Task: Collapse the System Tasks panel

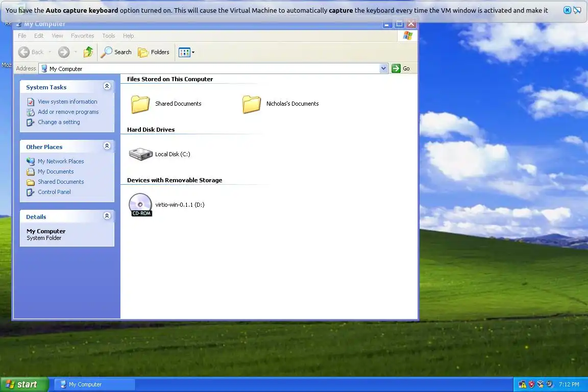Action: 107,86
